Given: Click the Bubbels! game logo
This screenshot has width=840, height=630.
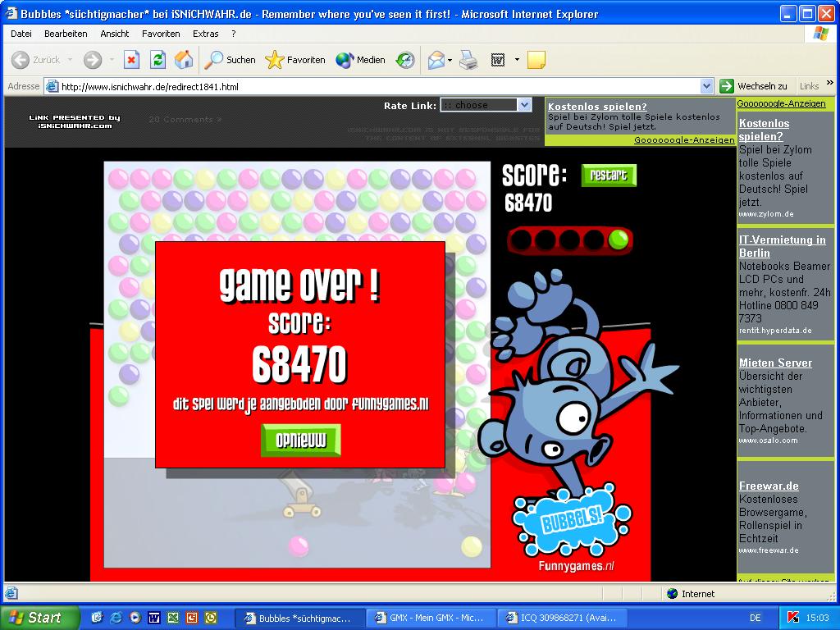Looking at the screenshot, I should pos(572,519).
